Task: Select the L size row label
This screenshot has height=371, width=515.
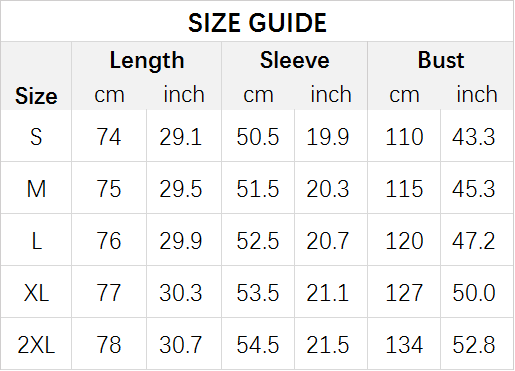Action: [x=36, y=241]
